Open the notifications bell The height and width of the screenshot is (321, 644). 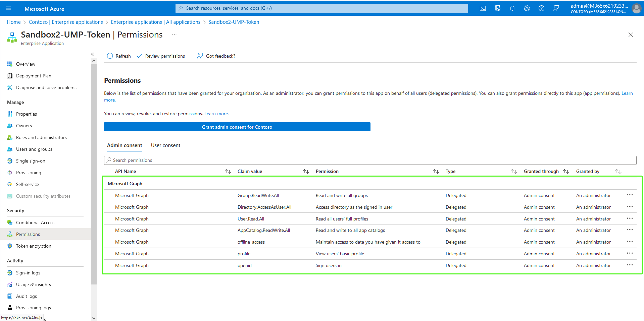(x=512, y=8)
